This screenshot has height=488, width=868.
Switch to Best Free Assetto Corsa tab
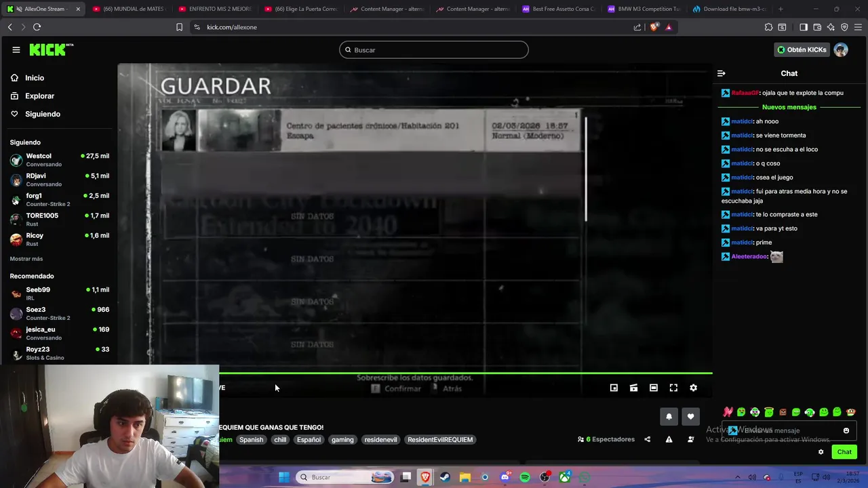558,9
